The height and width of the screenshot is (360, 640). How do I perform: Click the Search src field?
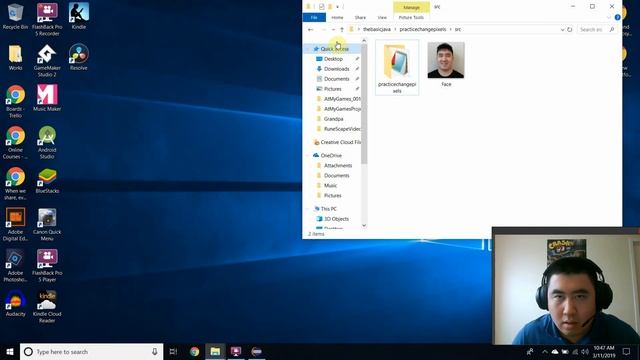(x=597, y=29)
